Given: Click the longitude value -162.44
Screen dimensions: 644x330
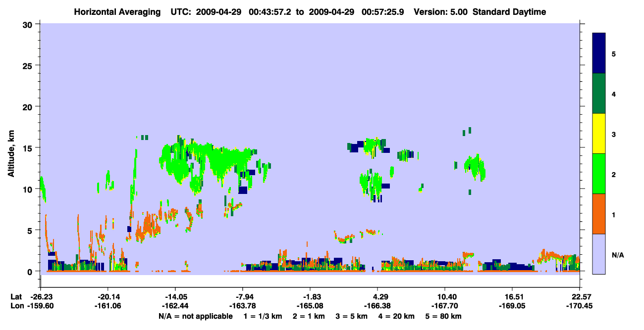Looking at the screenshot, I should [x=175, y=306].
